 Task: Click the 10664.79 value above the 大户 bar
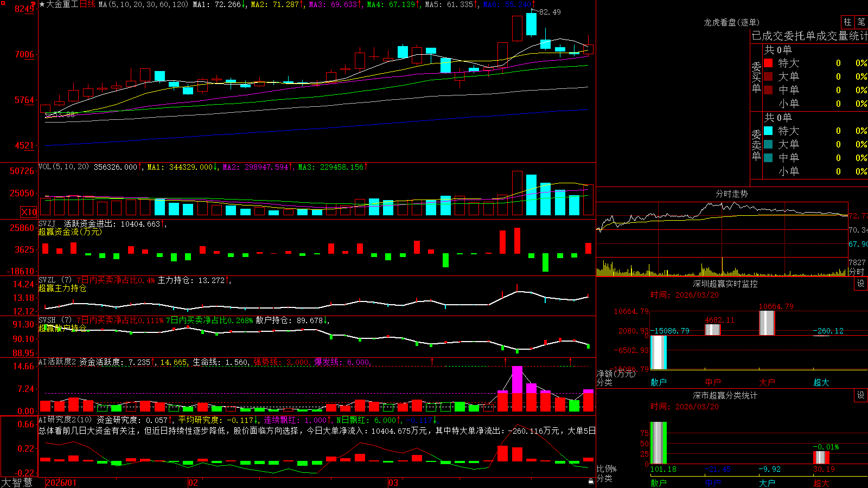pos(776,306)
